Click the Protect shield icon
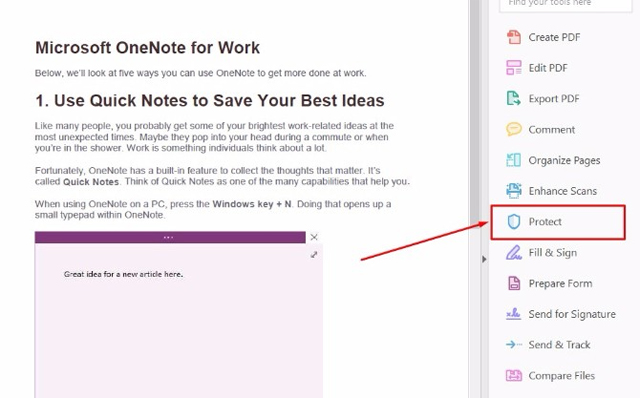This screenshot has width=640, height=398. click(x=513, y=222)
